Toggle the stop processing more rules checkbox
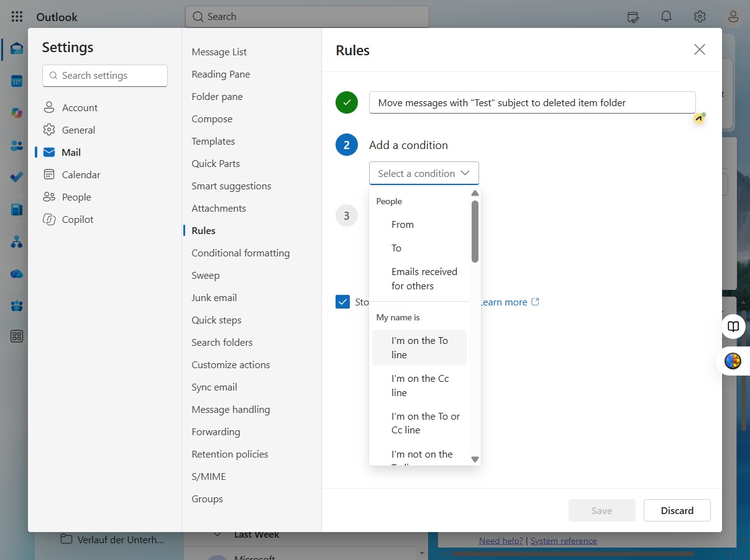The width and height of the screenshot is (750, 560). 342,302
